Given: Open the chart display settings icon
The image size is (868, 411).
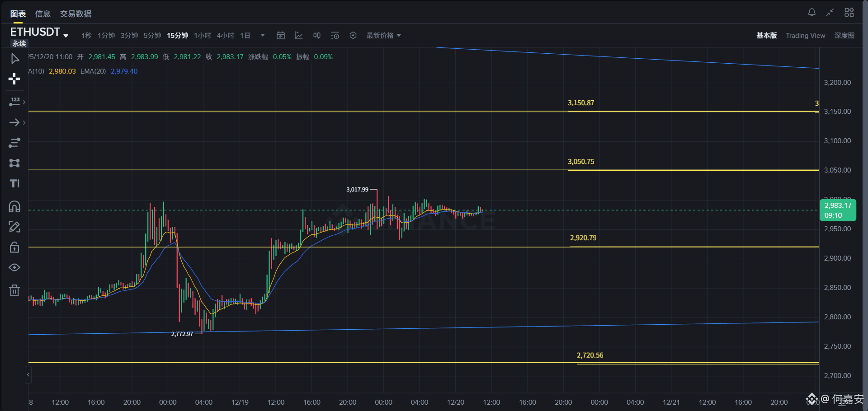Looking at the screenshot, I should (x=335, y=35).
